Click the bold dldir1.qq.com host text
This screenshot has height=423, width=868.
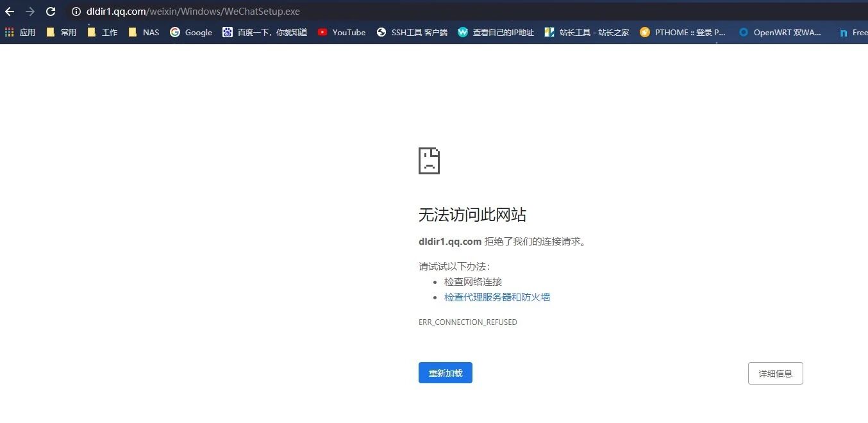click(450, 242)
